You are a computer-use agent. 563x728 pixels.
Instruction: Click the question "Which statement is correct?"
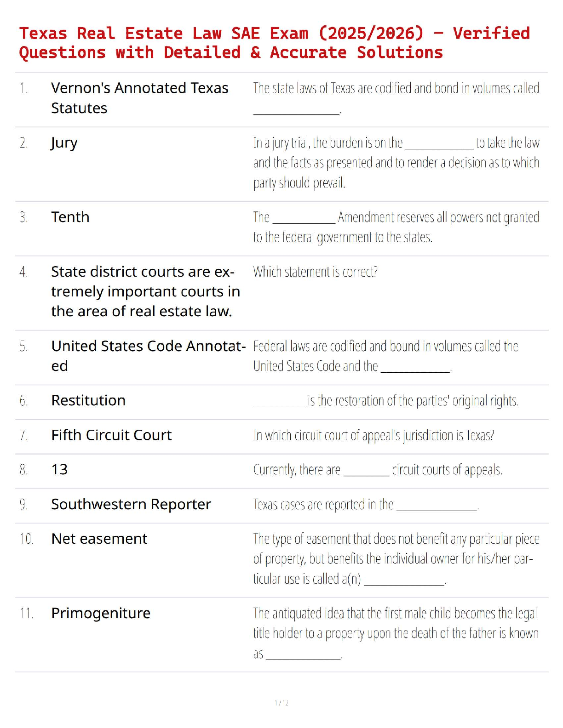(315, 272)
